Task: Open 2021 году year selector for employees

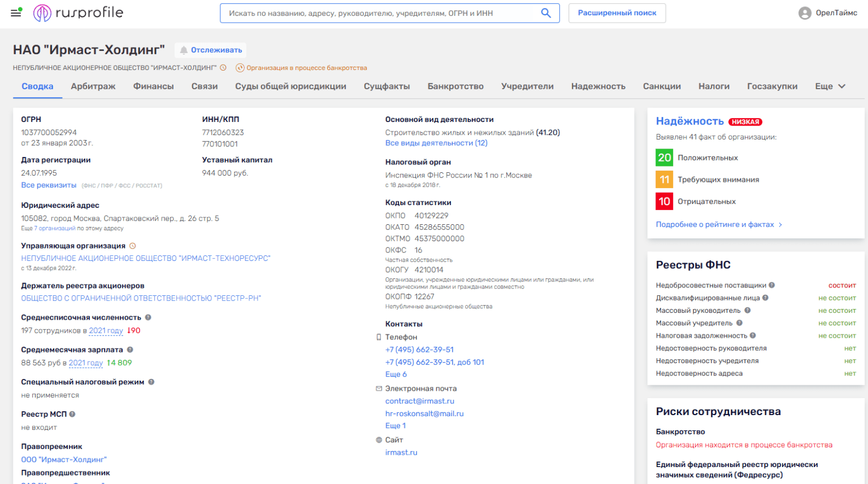Action: (106, 331)
